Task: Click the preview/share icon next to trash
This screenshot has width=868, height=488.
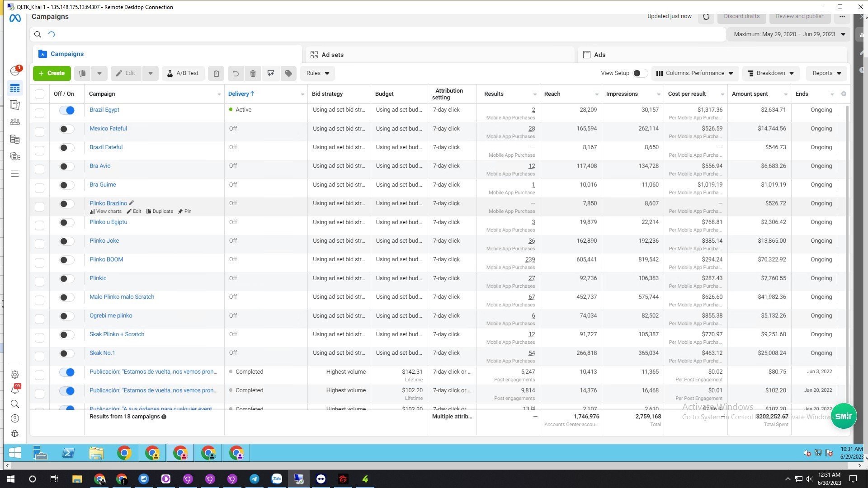Action: coord(271,73)
